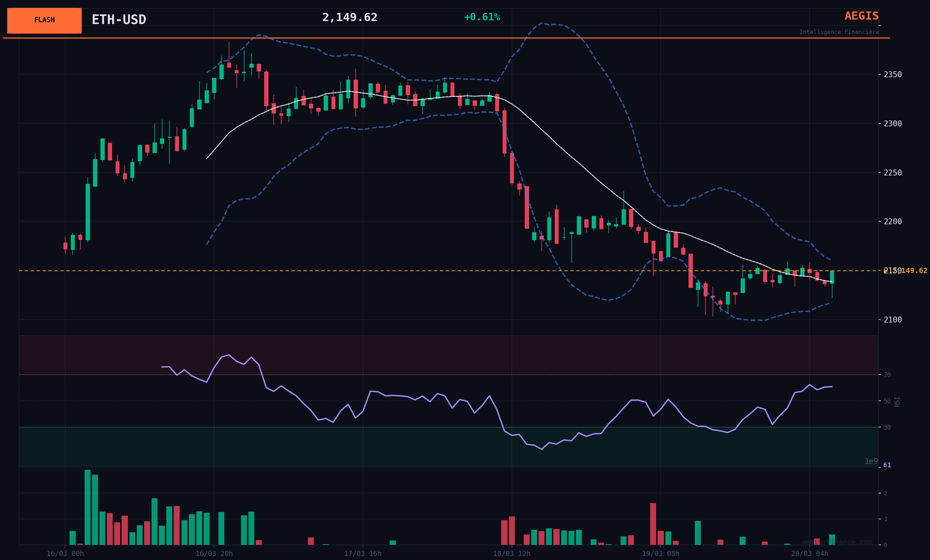Click the 2350 price axis label

pyautogui.click(x=893, y=75)
